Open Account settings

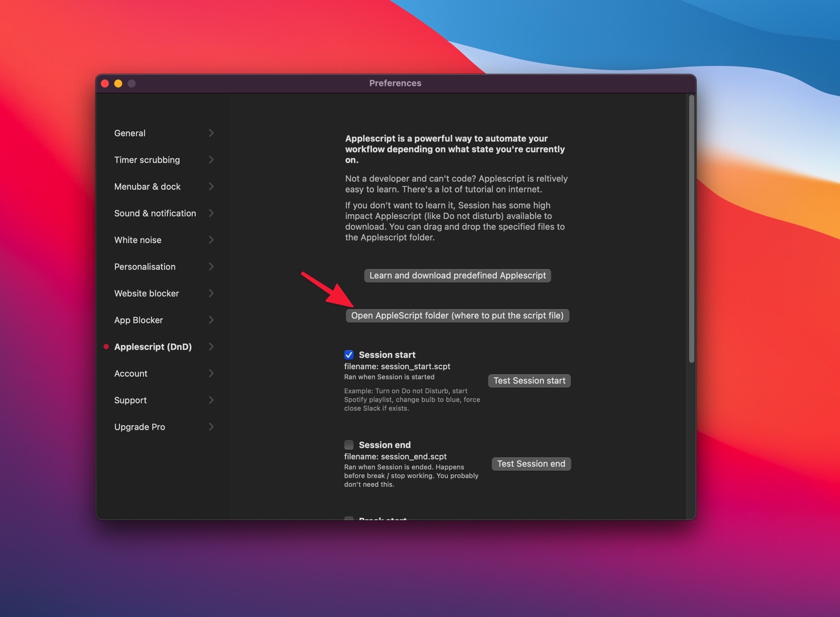click(131, 373)
